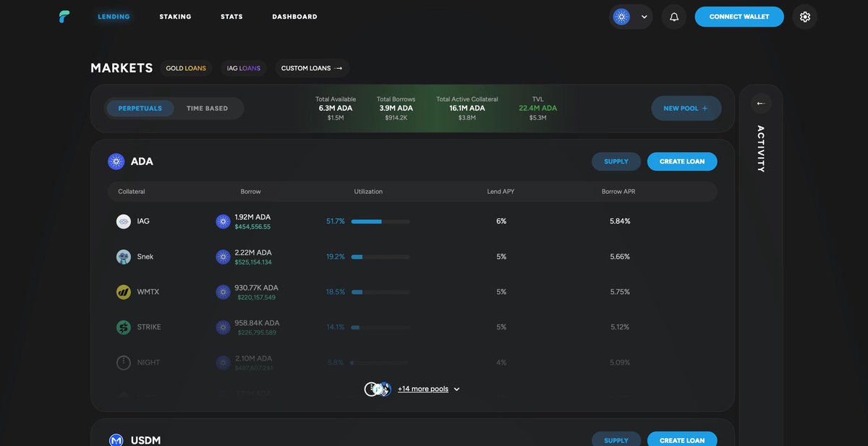Click Supply in USDM market

click(616, 440)
